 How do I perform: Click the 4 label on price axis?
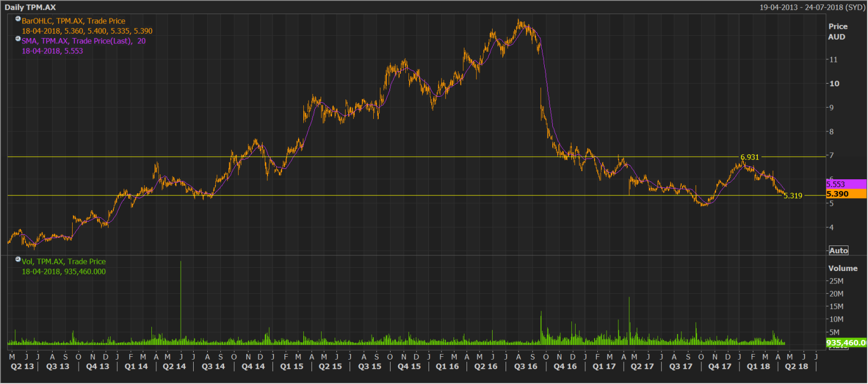(831, 228)
